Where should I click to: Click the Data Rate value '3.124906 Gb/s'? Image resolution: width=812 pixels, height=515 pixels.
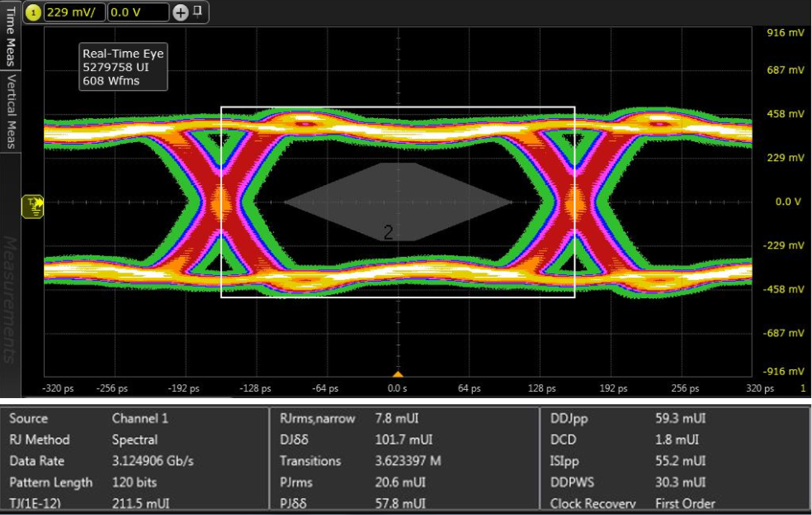pyautogui.click(x=153, y=461)
